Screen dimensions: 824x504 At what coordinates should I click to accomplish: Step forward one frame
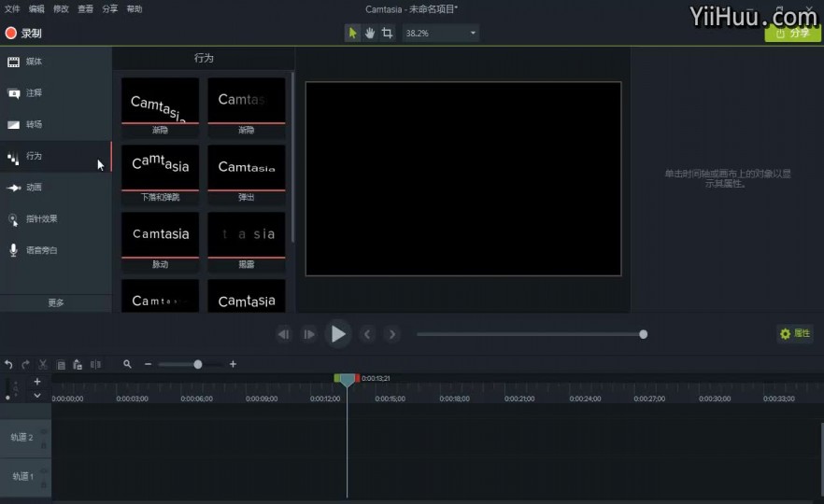[x=309, y=334]
